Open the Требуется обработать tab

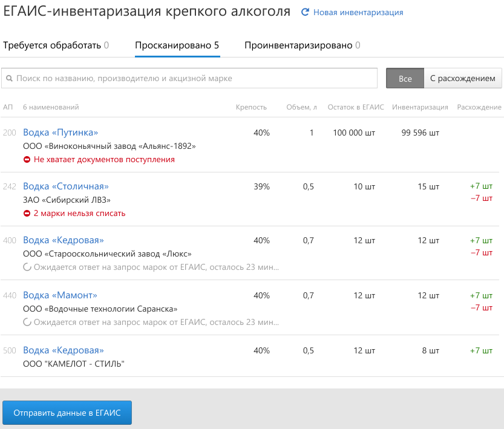point(56,45)
